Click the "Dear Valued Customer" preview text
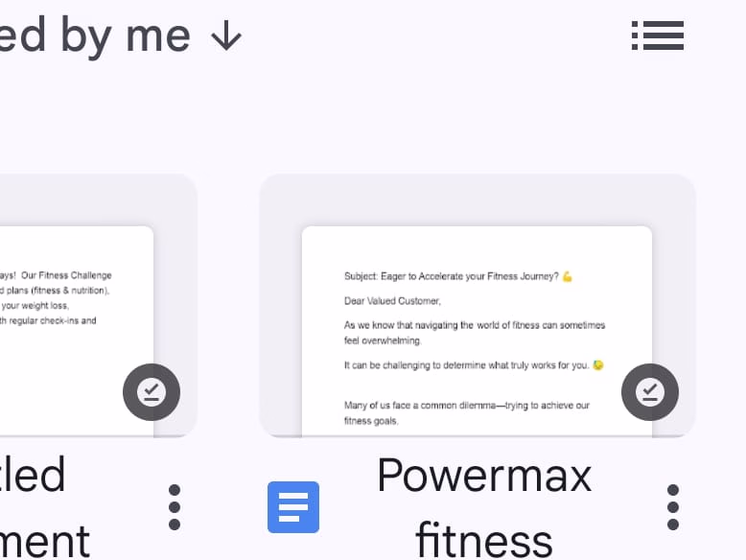 point(392,301)
